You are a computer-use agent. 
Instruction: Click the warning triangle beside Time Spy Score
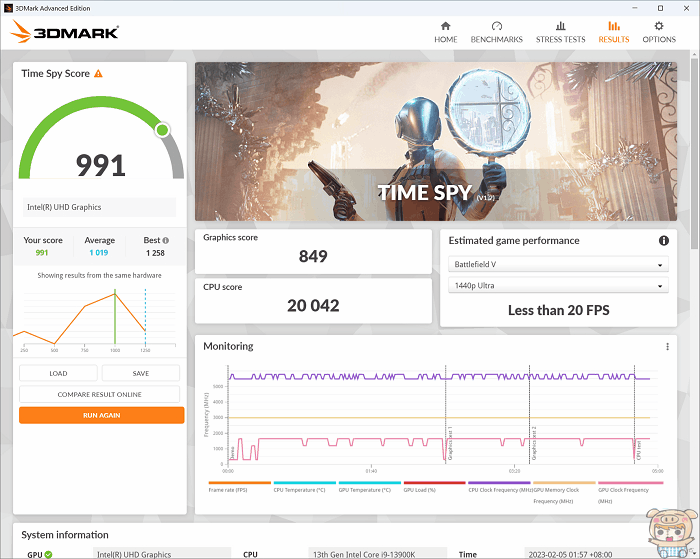point(98,74)
